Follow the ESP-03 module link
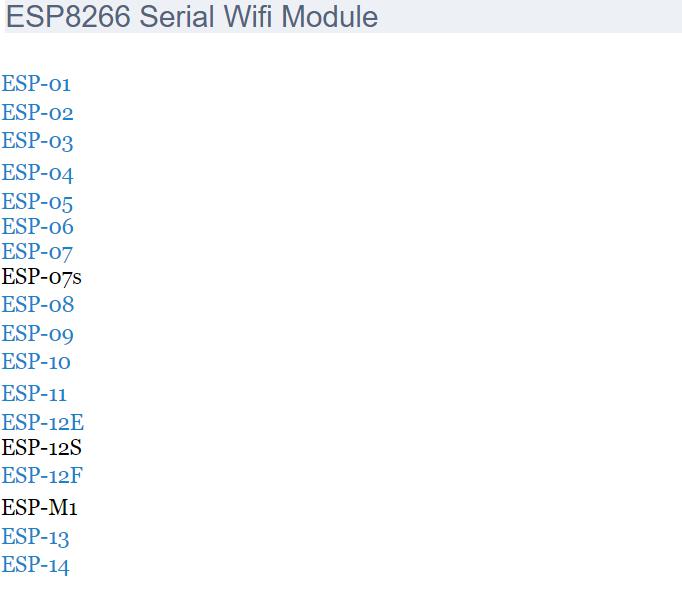Image resolution: width=682 pixels, height=599 pixels. [x=37, y=141]
